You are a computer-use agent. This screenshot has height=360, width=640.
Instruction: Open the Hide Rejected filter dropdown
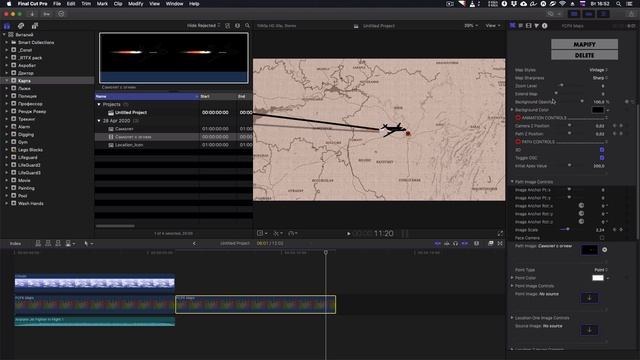tap(204, 26)
